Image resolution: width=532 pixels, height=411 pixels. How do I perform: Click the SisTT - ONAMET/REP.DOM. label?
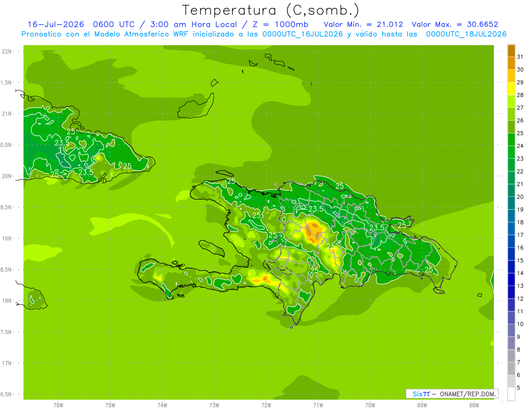[454, 394]
